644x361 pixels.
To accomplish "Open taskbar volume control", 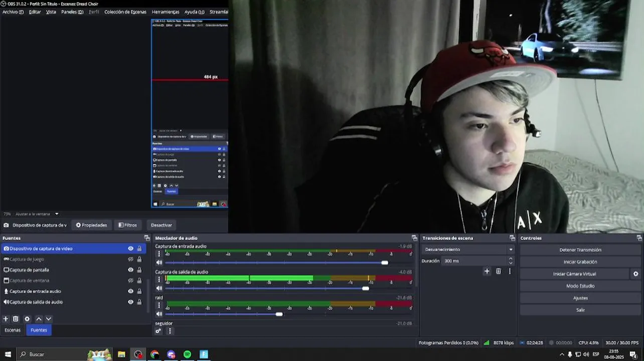I will pos(586,354).
